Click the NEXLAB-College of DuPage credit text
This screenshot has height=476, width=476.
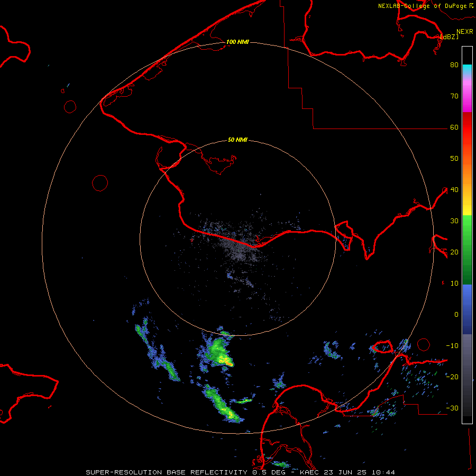(422, 6)
